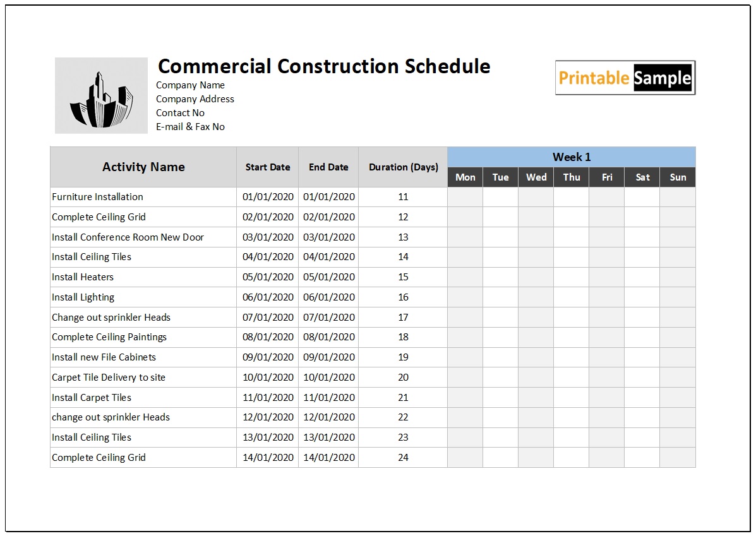The height and width of the screenshot is (536, 756).
Task: Click the Sun day column header
Action: click(x=678, y=177)
